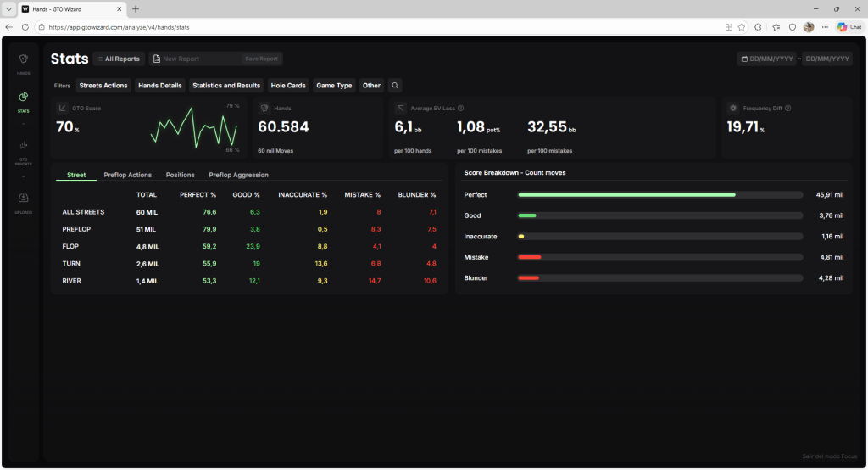Image resolution: width=868 pixels, height=470 pixels.
Task: Open the Streets Actions filter
Action: click(x=103, y=86)
